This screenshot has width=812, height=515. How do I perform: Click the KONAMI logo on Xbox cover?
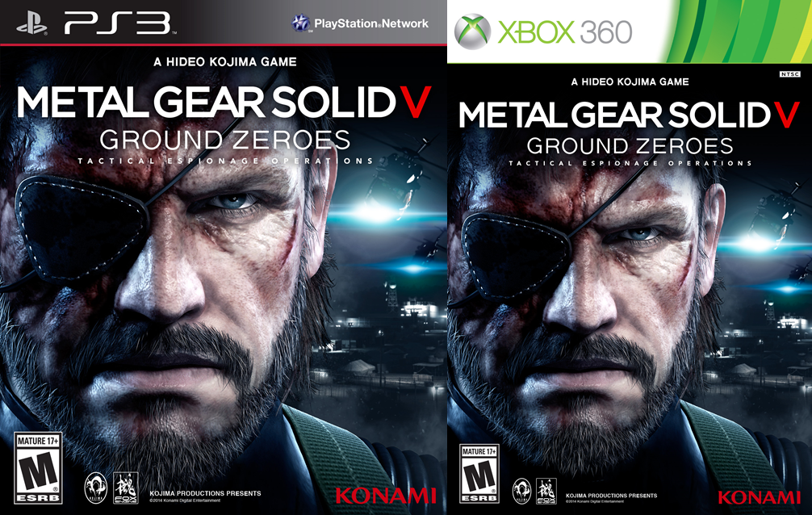pyautogui.click(x=760, y=498)
